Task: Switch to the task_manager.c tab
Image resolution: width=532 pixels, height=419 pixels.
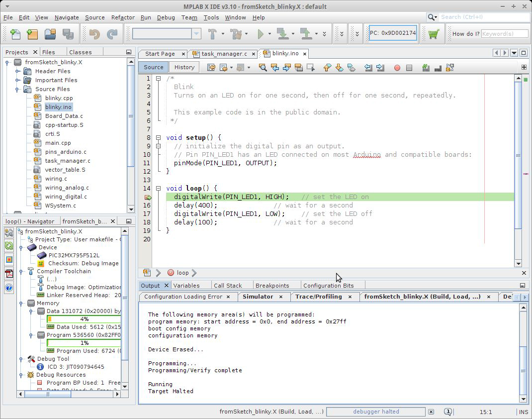Action: 226,53
